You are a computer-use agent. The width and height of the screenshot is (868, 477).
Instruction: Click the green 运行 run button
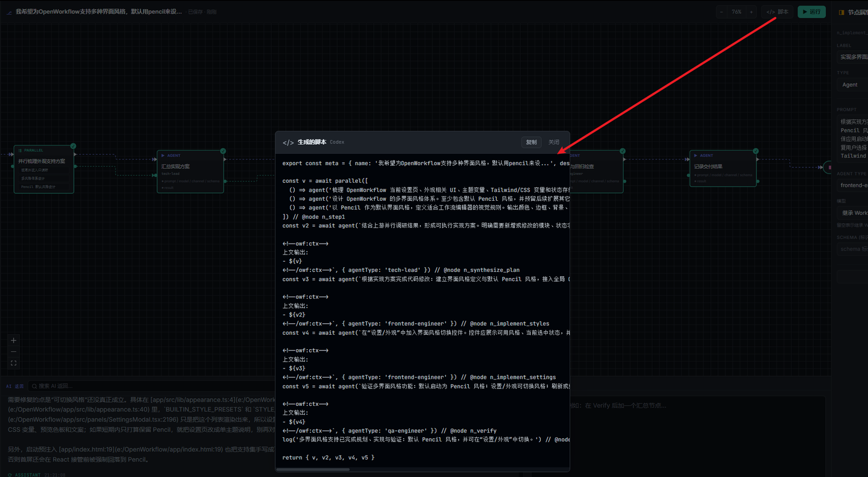coord(811,11)
